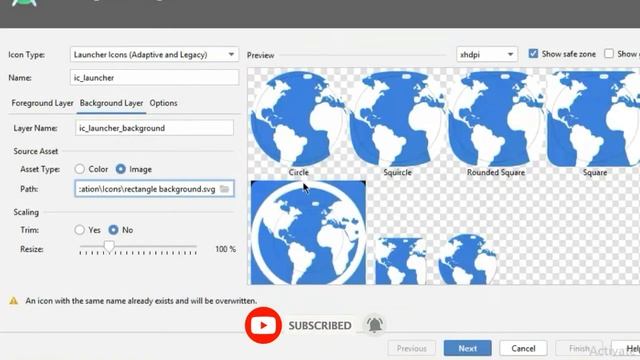The height and width of the screenshot is (360, 640).
Task: Click the large full bleed globe preview
Action: pyautogui.click(x=308, y=233)
